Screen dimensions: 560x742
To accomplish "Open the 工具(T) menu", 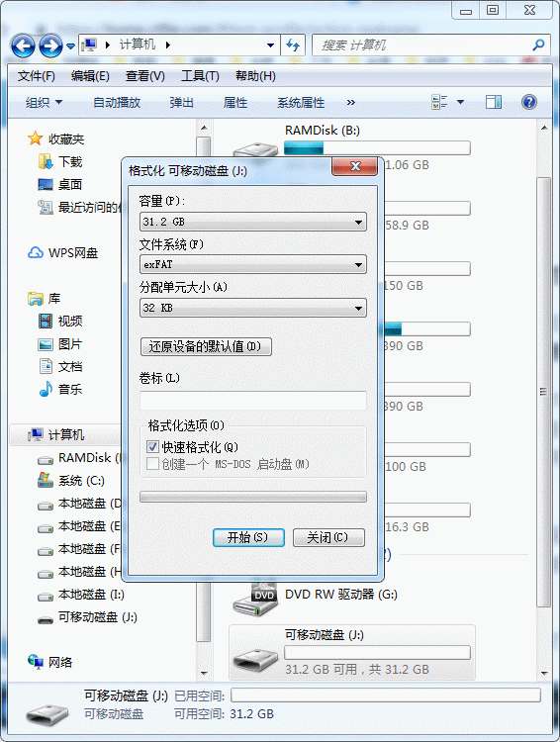I will (200, 76).
